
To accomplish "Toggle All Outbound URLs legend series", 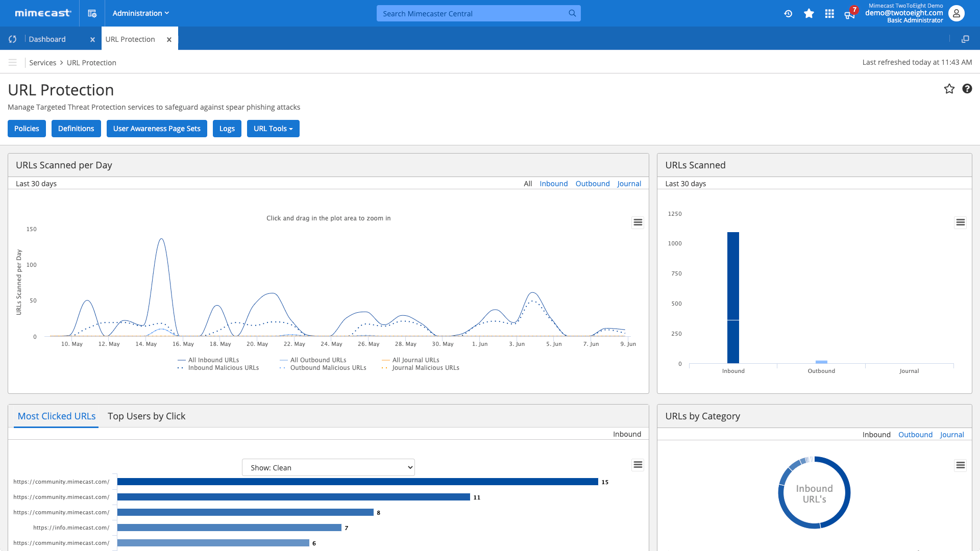I will [318, 360].
